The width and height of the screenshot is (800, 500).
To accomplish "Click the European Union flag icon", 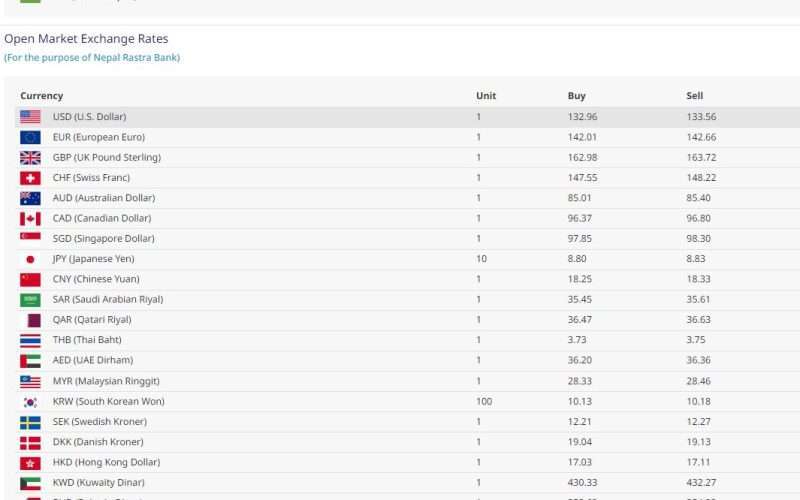I will tap(30, 137).
